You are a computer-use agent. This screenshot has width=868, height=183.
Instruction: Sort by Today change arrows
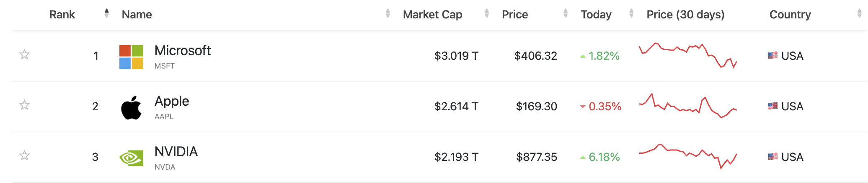pos(631,14)
